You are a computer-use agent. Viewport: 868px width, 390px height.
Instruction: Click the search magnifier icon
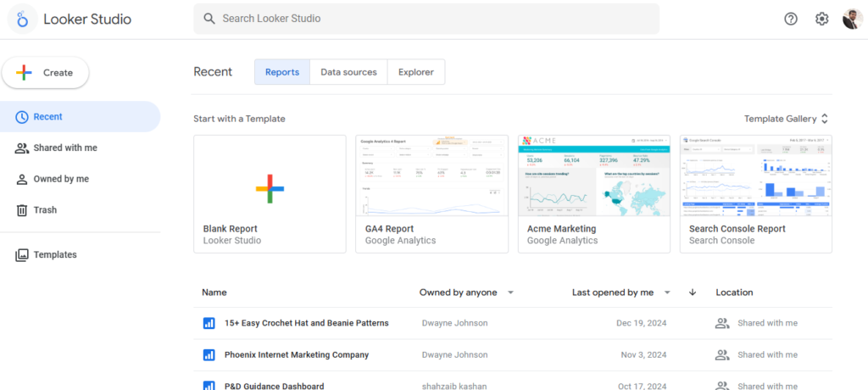coord(209,19)
